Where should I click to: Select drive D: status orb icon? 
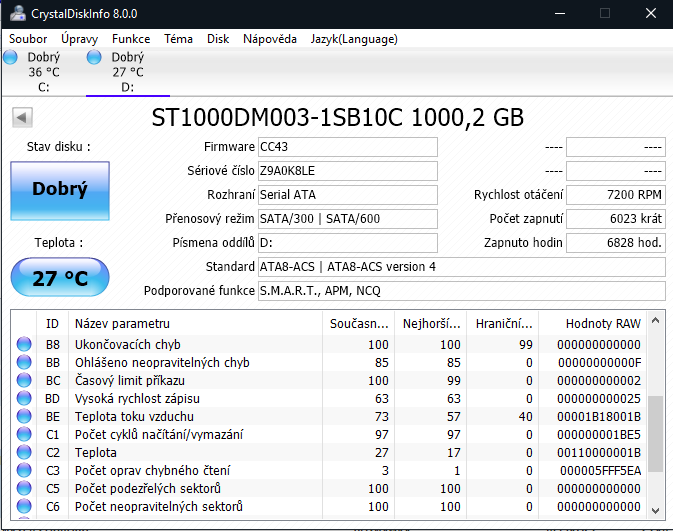[95, 58]
